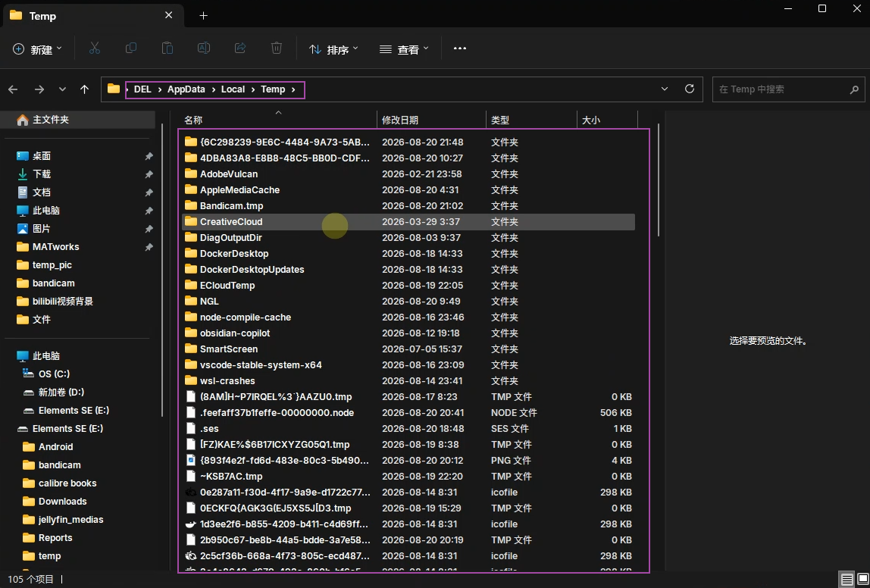Open Android folder in sidebar

coord(55,447)
